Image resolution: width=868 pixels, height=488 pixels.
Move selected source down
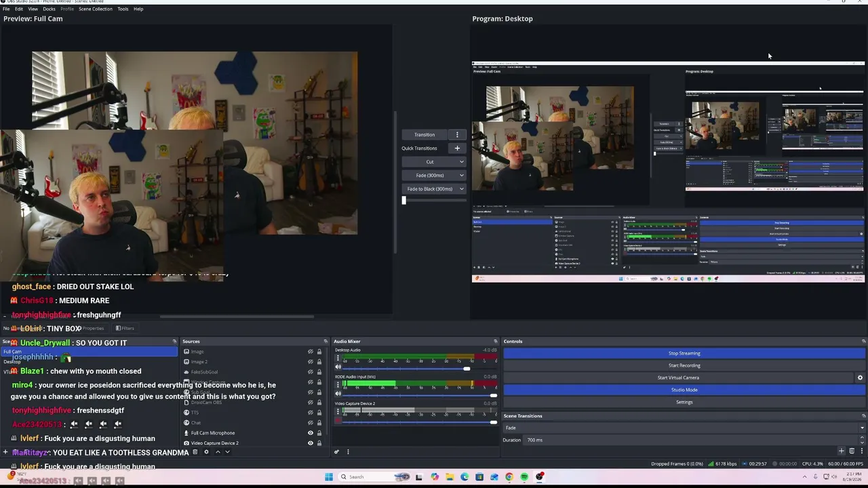tap(227, 452)
